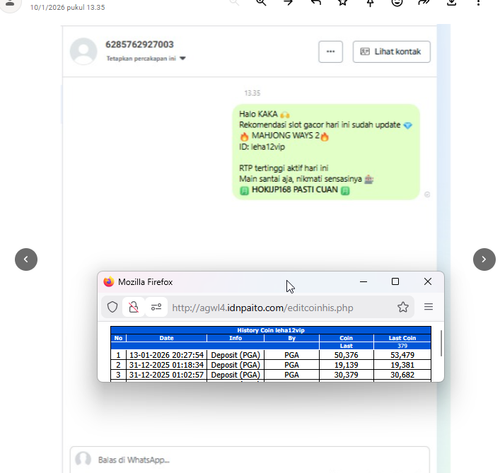
Task: Open the Firefox hamburger menu
Action: click(428, 307)
